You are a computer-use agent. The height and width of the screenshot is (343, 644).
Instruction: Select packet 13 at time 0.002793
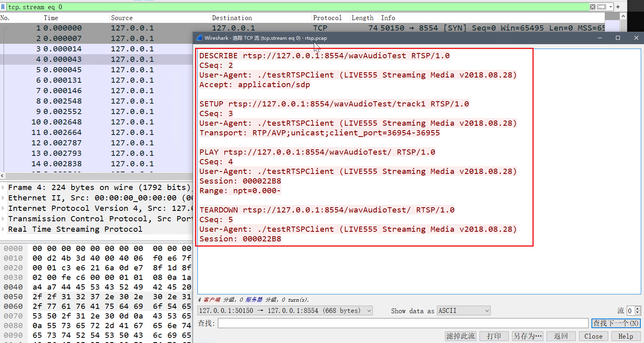coord(96,153)
